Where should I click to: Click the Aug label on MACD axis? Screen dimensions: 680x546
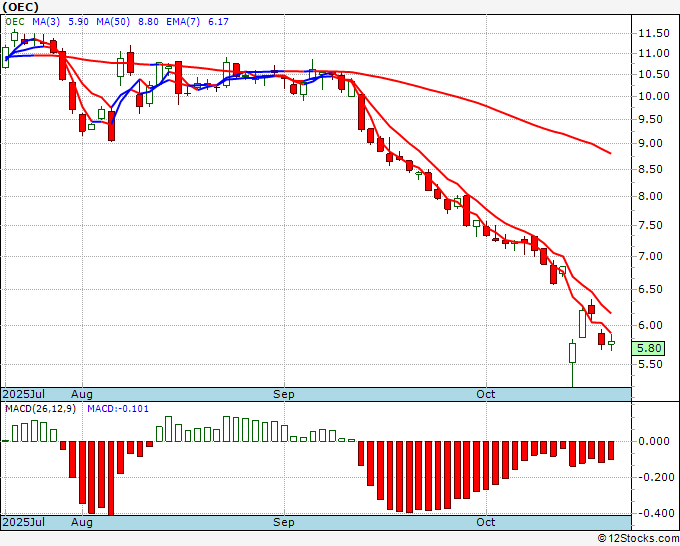click(82, 522)
